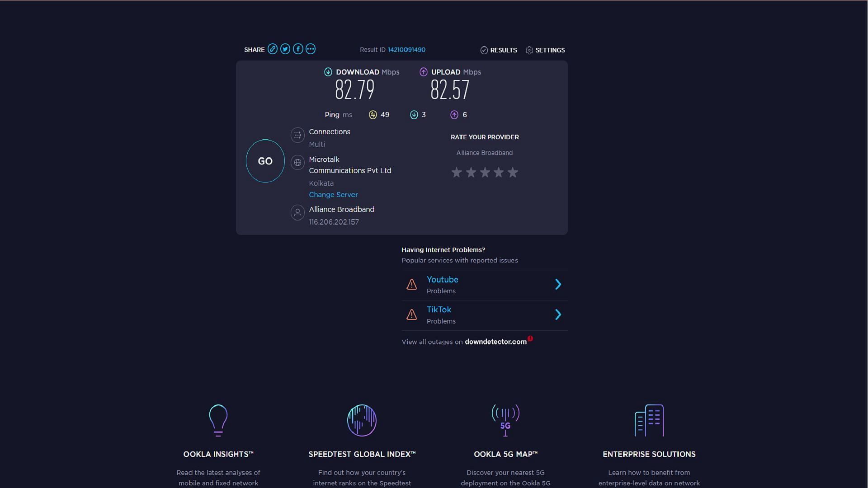This screenshot has width=868, height=488.
Task: Click Change Server link
Action: coord(333,194)
